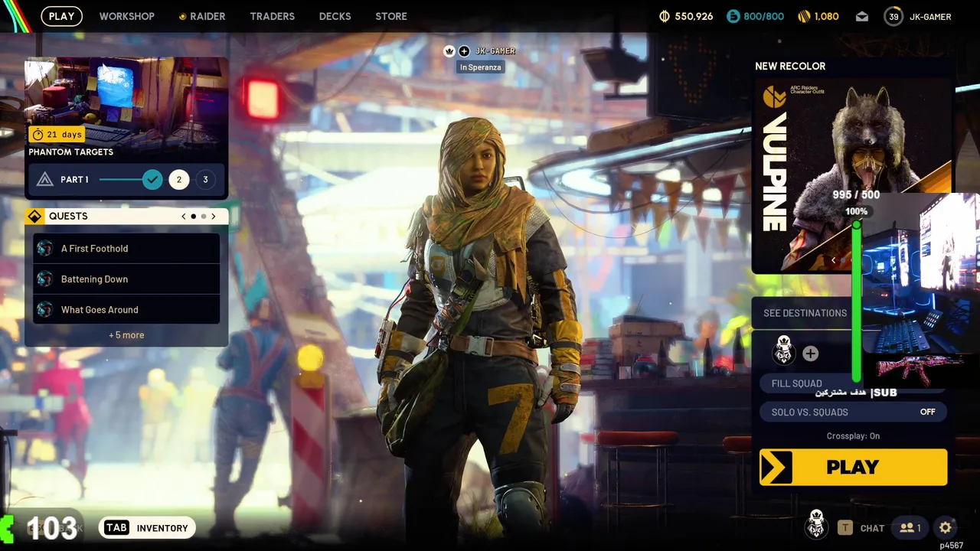Click the T key chat icon
This screenshot has height=551, width=980.
(845, 528)
